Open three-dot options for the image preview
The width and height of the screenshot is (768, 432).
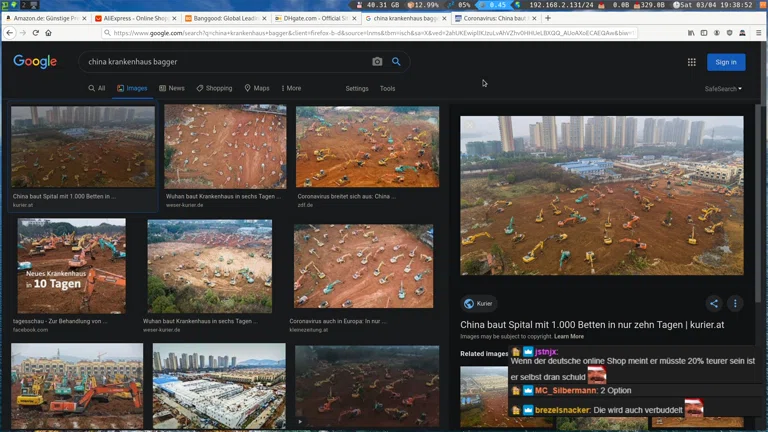[735, 304]
